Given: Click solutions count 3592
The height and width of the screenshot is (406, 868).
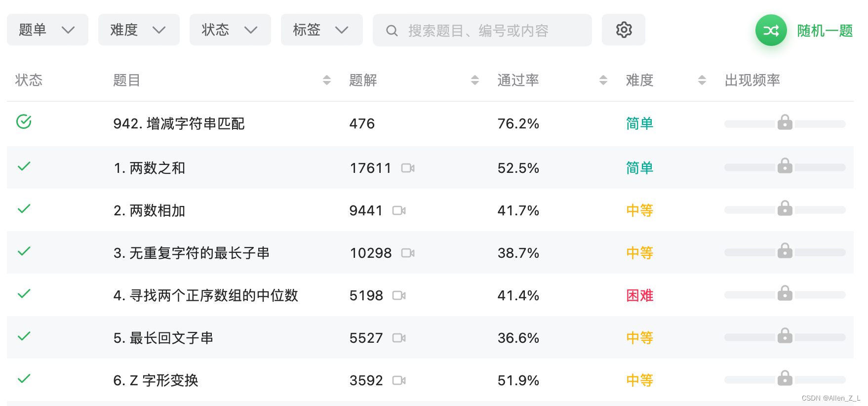Looking at the screenshot, I should click(366, 381).
